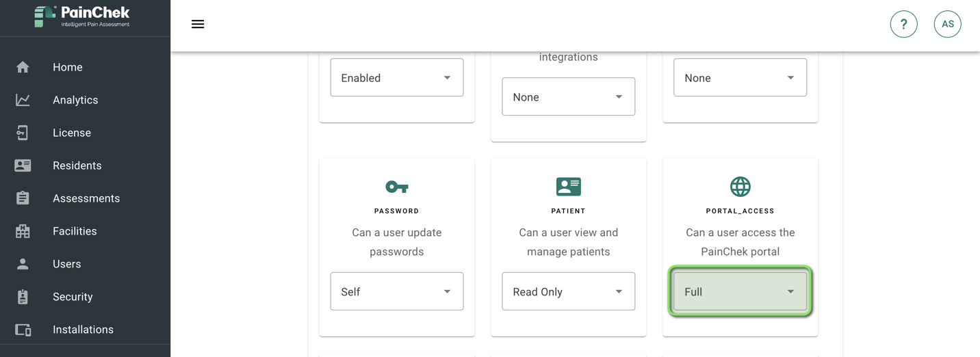Click the Home icon in the sidebar

coord(23,67)
